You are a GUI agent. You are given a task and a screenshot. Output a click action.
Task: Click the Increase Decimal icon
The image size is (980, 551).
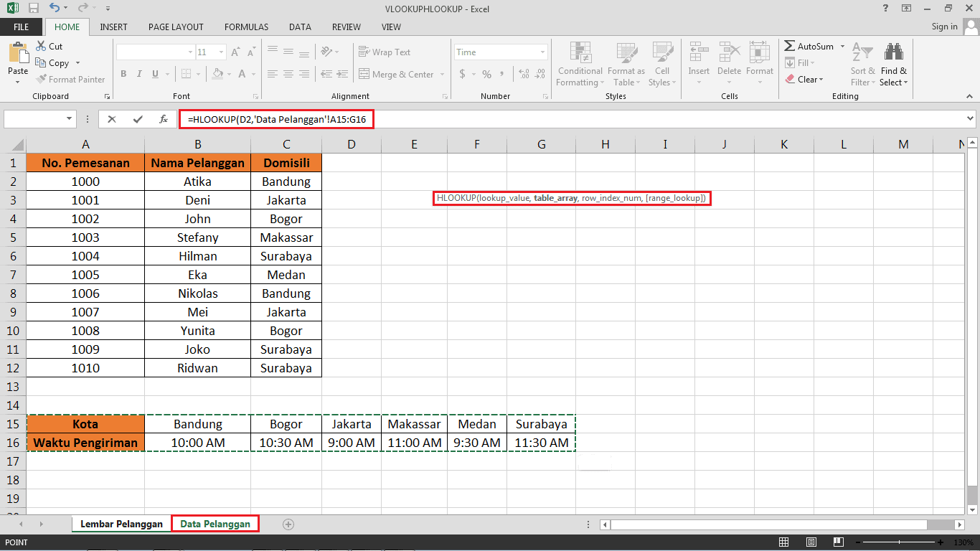[x=523, y=74]
